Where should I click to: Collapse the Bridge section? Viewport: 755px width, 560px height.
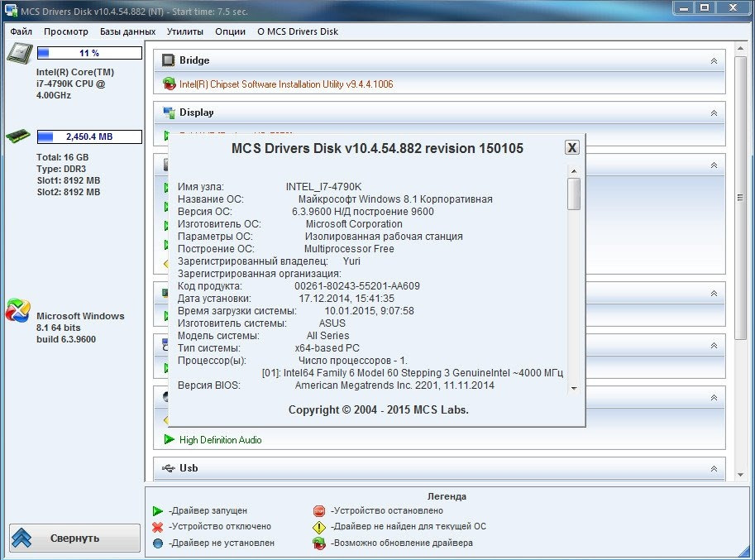click(714, 60)
